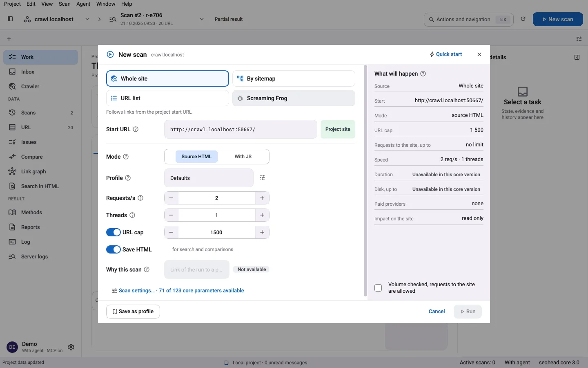
Task: Select the Whole site scan source
Action: 167,79
